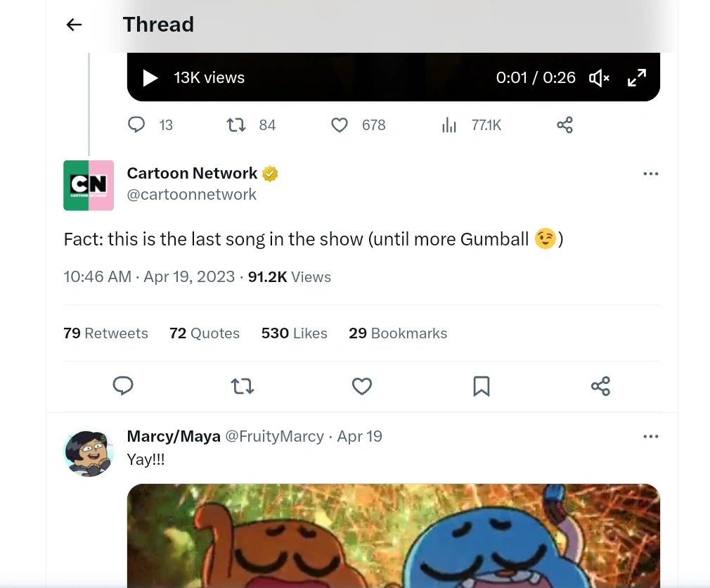This screenshot has width=710, height=588.
Task: Play the video in the thread
Action: click(150, 78)
